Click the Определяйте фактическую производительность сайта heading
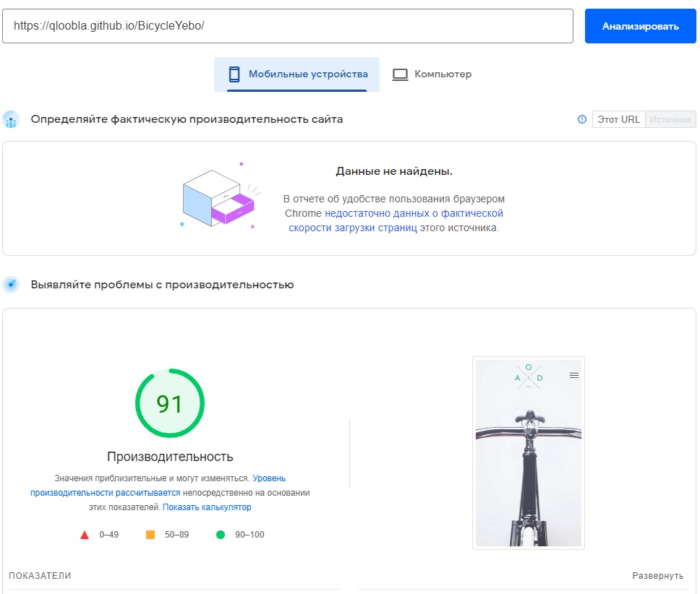 point(187,119)
